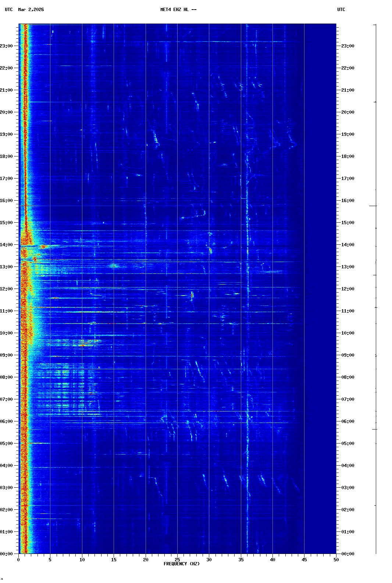Screen dimensions: 392x583
Task: Click the 09:00 label on left time axis
Action: coord(7,355)
